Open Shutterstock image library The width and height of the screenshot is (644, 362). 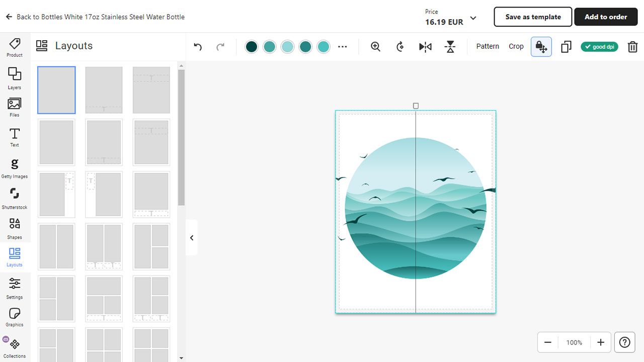[x=15, y=198]
